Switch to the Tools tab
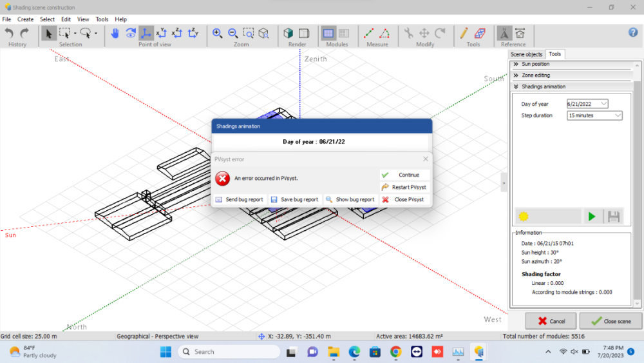This screenshot has height=363, width=644. [555, 54]
